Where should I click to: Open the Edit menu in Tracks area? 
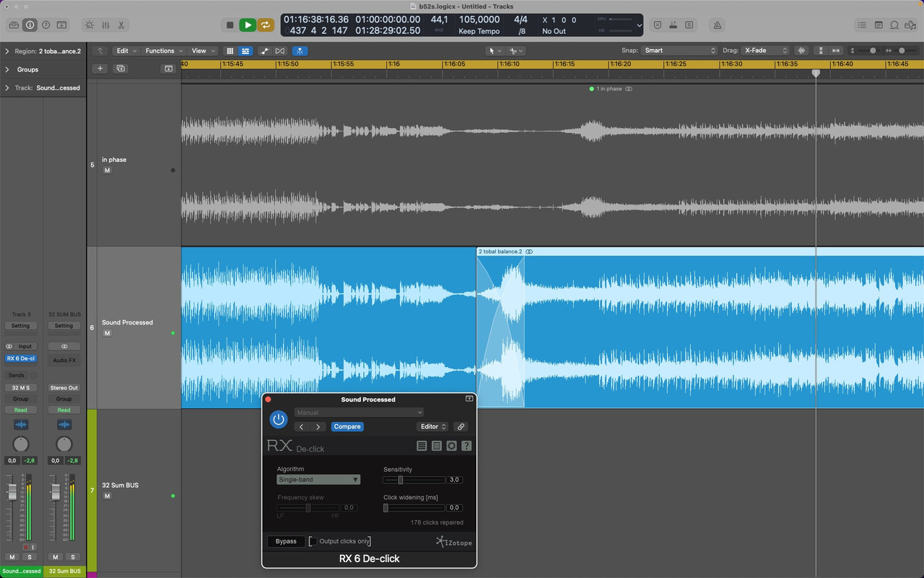pyautogui.click(x=126, y=51)
